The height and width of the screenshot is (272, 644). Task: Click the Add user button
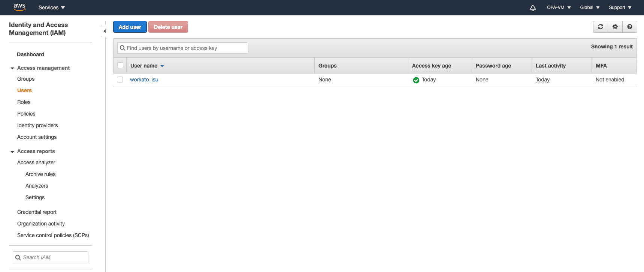tap(130, 27)
